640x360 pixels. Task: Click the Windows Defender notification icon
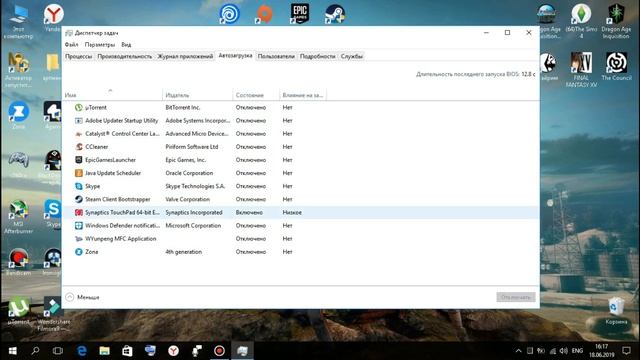point(79,225)
